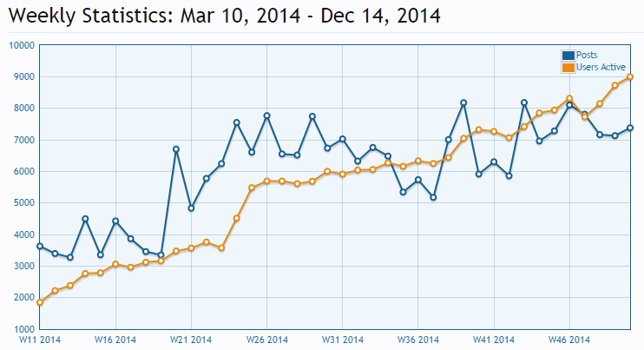Click the W31 2014 axis label
The width and height of the screenshot is (644, 350).
343,340
